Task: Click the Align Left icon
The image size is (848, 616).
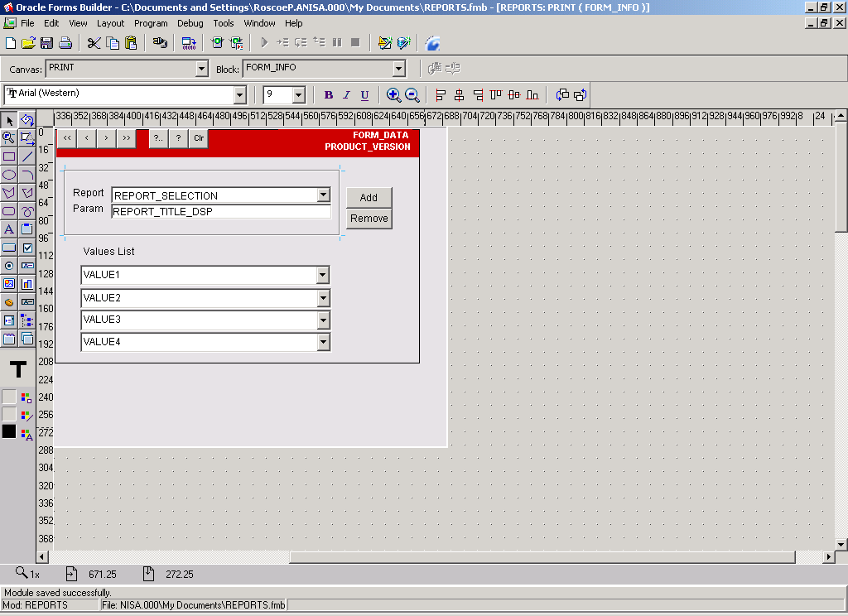Action: click(441, 95)
